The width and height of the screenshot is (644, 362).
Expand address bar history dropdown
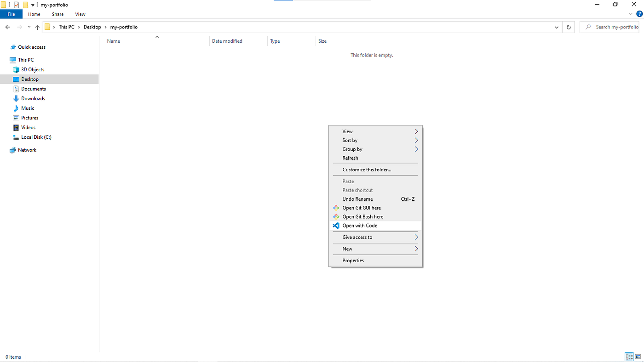pyautogui.click(x=557, y=27)
